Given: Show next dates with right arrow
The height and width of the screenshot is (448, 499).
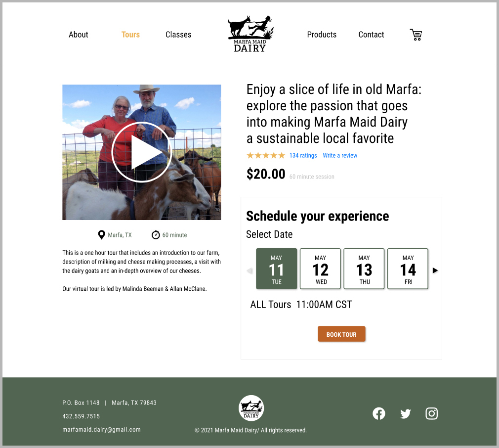Looking at the screenshot, I should pyautogui.click(x=435, y=270).
